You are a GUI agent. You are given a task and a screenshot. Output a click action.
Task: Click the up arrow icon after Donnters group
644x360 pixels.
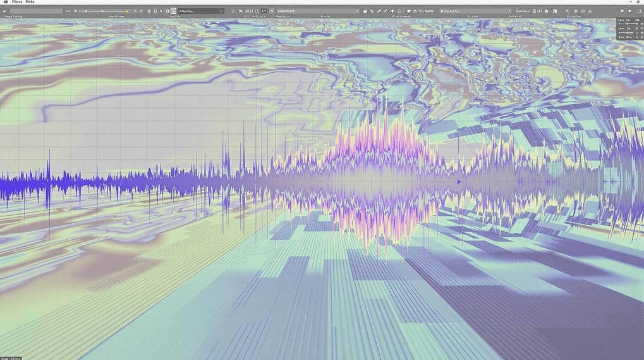[567, 11]
